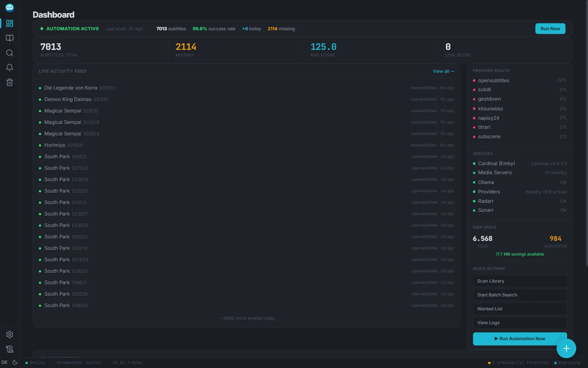This screenshot has width=588, height=368.
Task: Select the Sonarr service row
Action: click(520, 210)
